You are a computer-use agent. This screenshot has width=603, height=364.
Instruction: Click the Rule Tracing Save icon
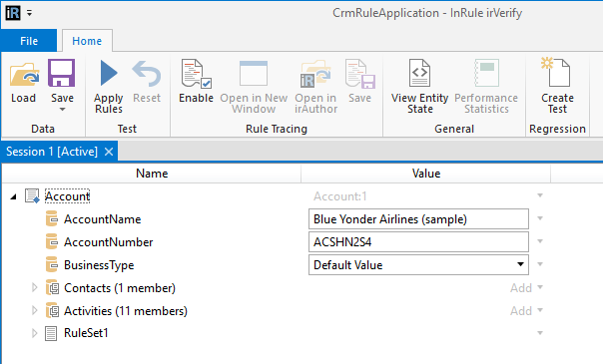pos(360,74)
